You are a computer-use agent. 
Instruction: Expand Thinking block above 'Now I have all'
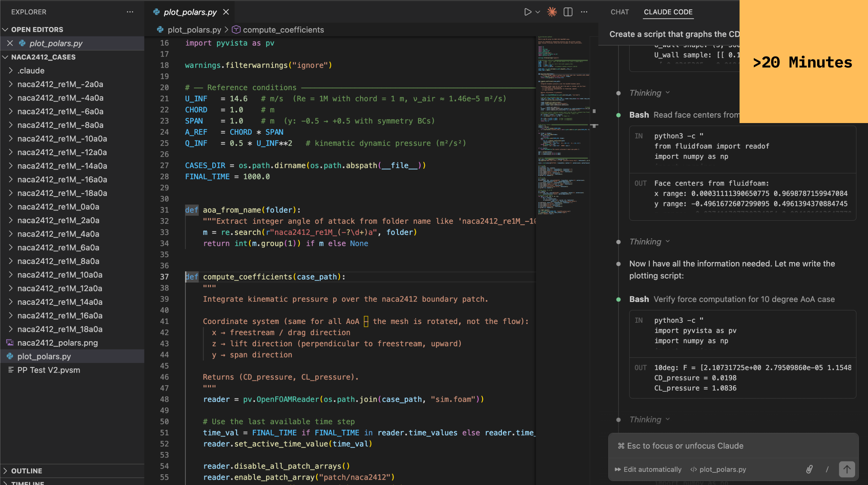(x=649, y=242)
